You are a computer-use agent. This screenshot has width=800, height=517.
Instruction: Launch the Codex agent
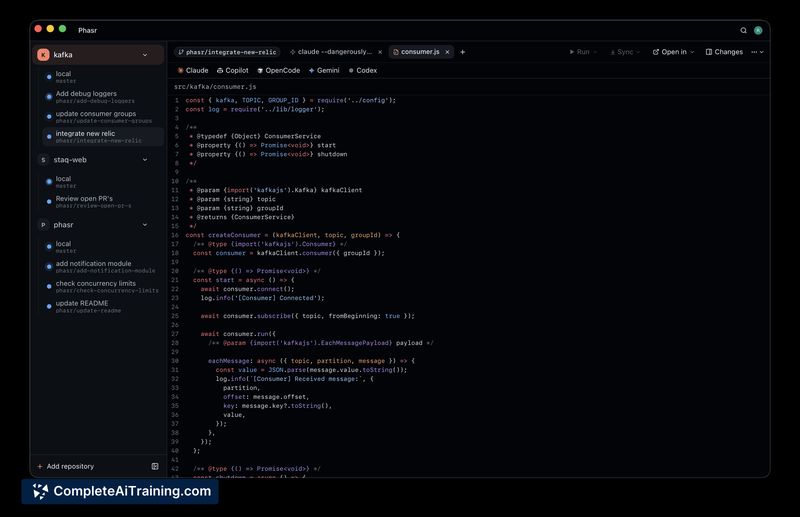click(363, 70)
